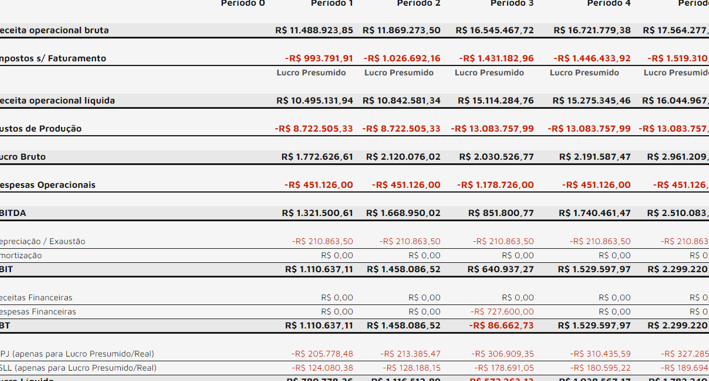
Task: Open Lucro Presumido selector under Período 4
Action: (x=584, y=73)
